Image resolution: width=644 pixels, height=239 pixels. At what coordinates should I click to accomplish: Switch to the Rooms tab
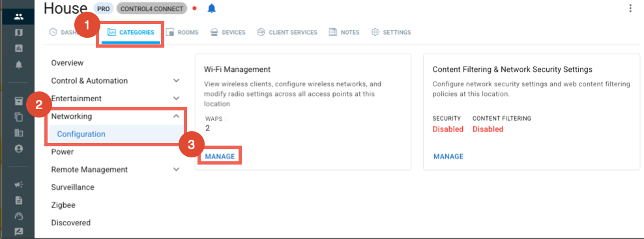(183, 33)
